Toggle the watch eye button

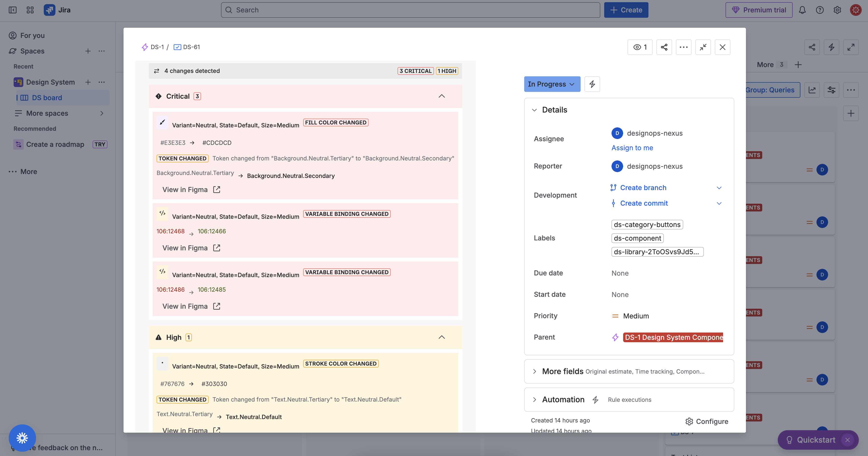(639, 47)
